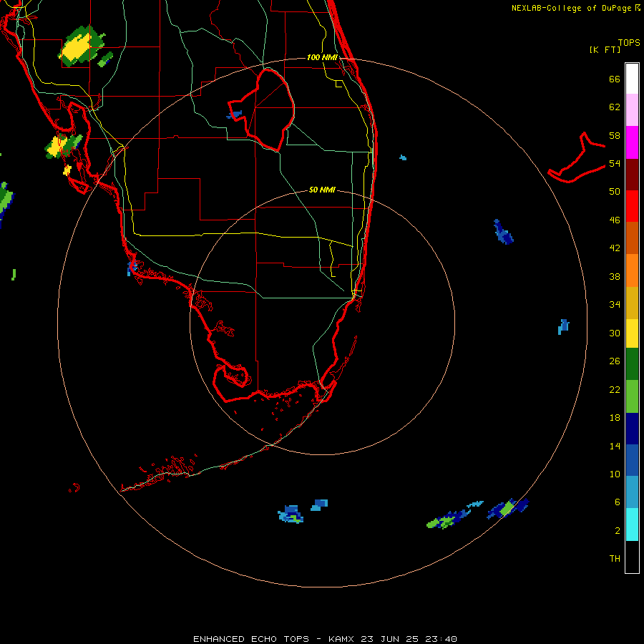Click the '62' legend value

point(615,107)
